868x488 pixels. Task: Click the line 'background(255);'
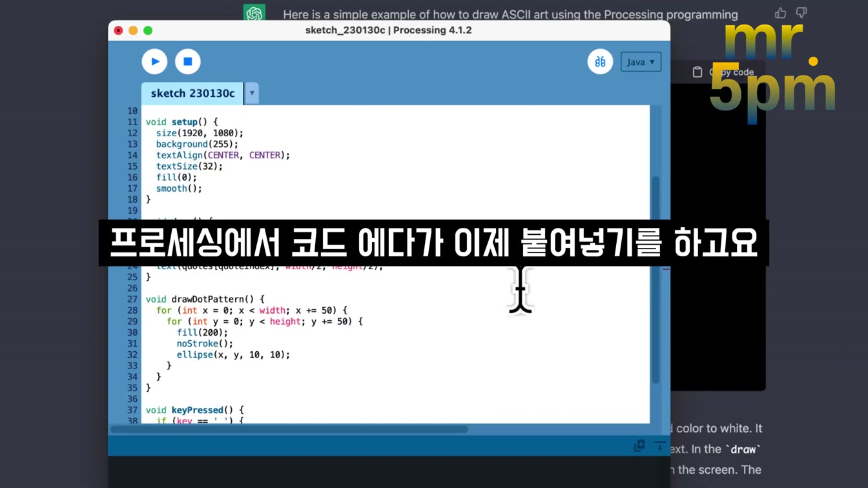click(197, 144)
